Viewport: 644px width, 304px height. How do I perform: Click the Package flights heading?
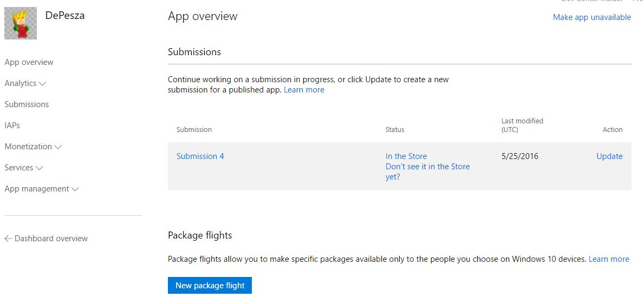[200, 235]
